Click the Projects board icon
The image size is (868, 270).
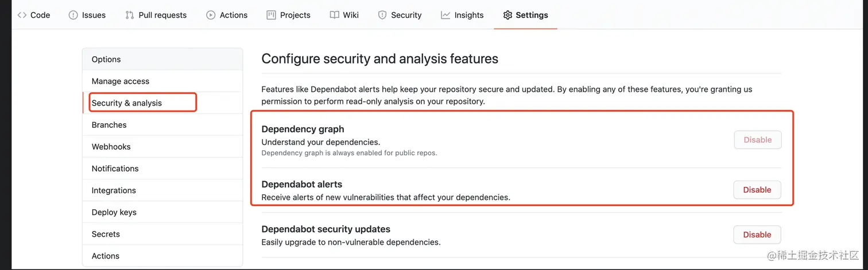coord(272,15)
